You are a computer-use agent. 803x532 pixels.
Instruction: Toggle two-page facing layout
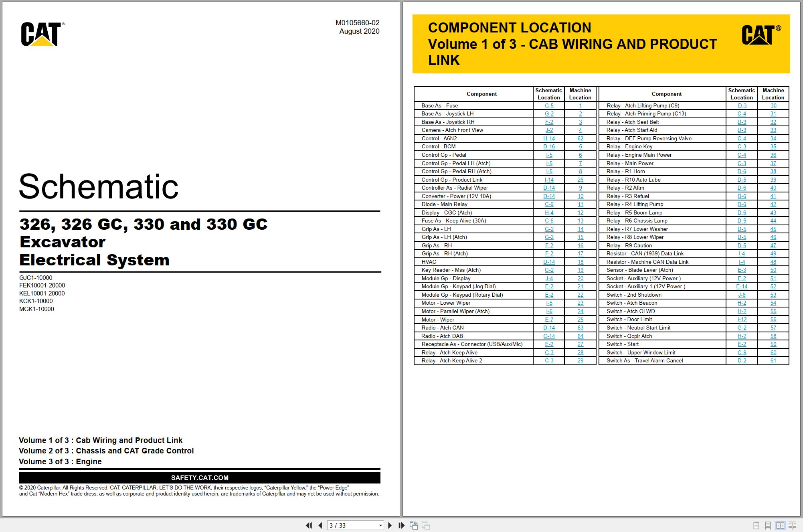pyautogui.click(x=780, y=525)
